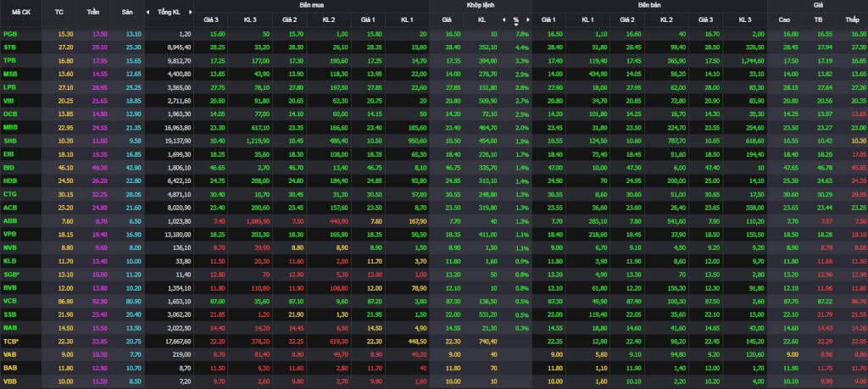Select the KLB ticker symbol

[x=10, y=261]
